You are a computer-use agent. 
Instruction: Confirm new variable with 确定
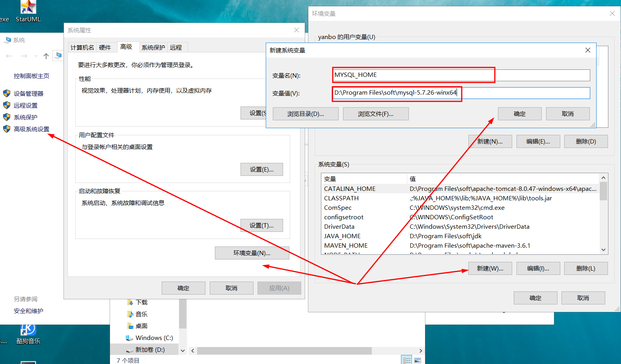pyautogui.click(x=520, y=114)
